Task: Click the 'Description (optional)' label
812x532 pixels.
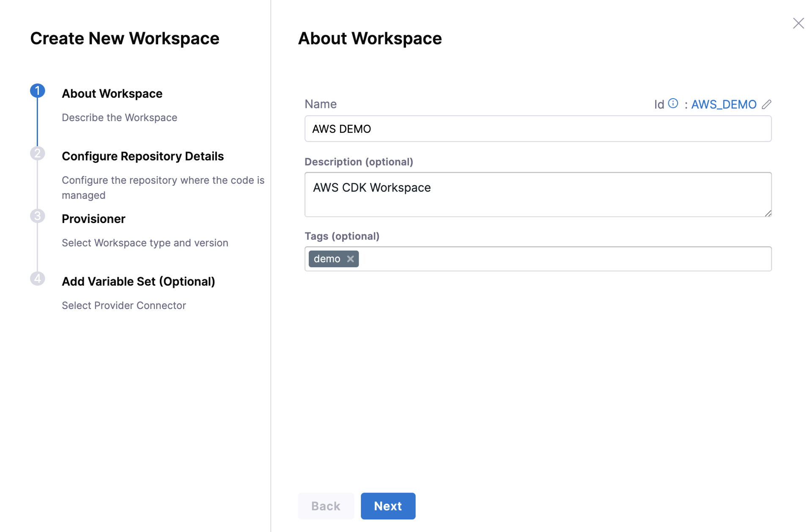Action: [359, 162]
